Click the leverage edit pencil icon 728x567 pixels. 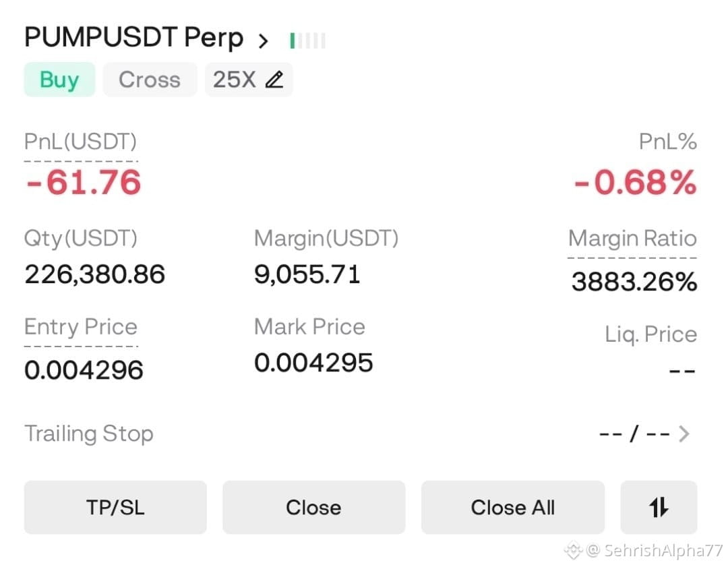pyautogui.click(x=274, y=80)
